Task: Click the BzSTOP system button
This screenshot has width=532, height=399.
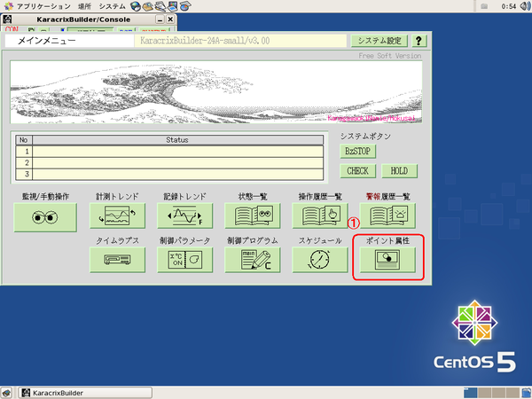Action: (x=358, y=151)
